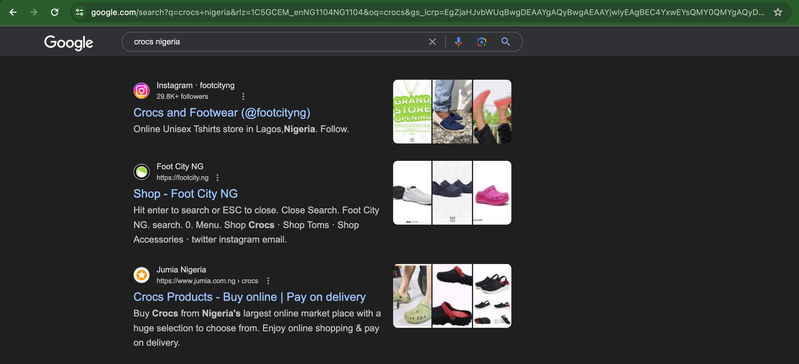
Task: Open Crocs and Footwear (@footcityng) link
Action: (222, 113)
